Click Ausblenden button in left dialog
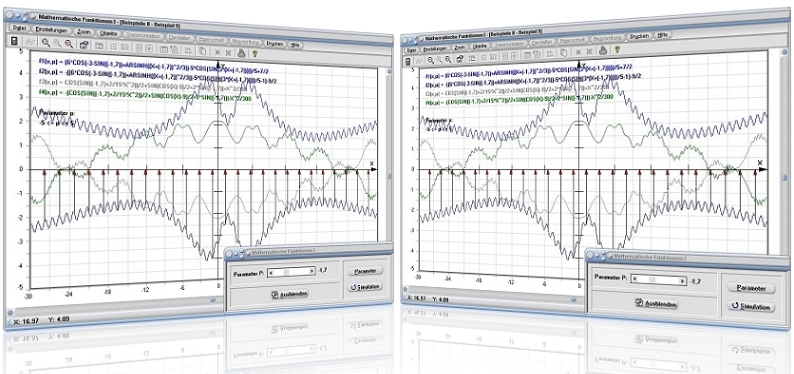Image resolution: width=794 pixels, height=374 pixels. (x=290, y=294)
